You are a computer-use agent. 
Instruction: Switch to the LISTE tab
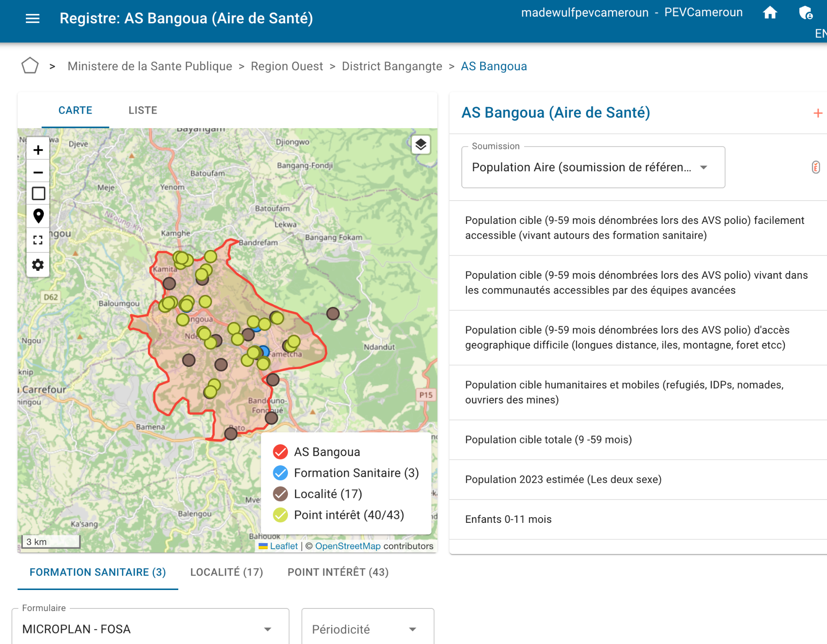[x=143, y=110]
